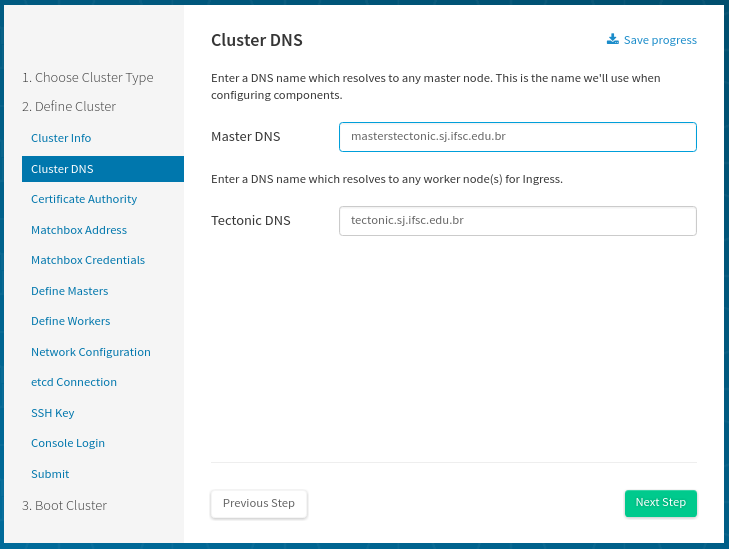Viewport: 729px width, 549px height.
Task: Click the worker nodes Ingress description text
Action: pyautogui.click(x=387, y=179)
